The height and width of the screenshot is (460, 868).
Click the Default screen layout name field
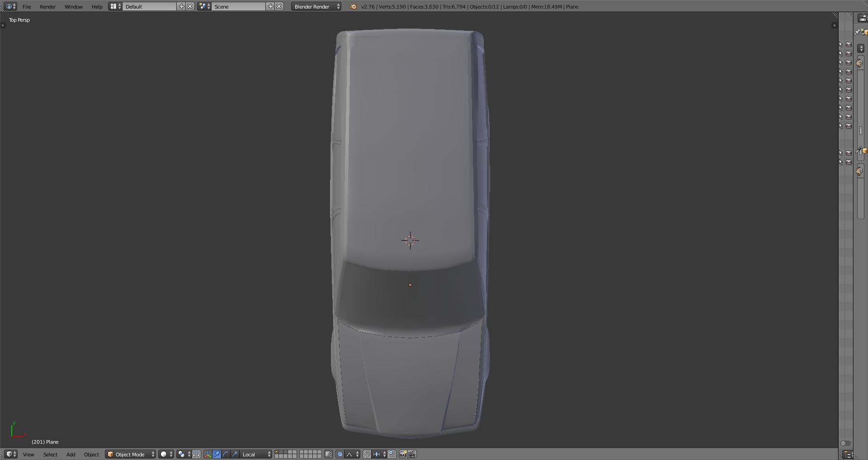coord(150,6)
